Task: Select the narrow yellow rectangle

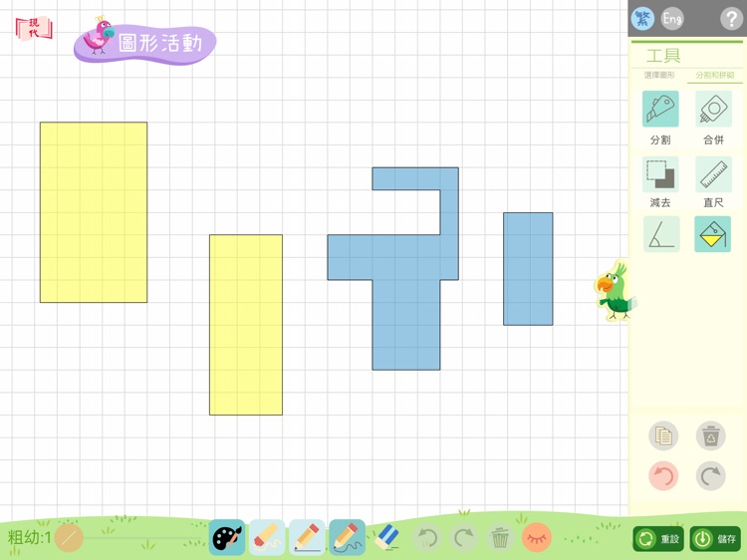Action: pyautogui.click(x=246, y=325)
